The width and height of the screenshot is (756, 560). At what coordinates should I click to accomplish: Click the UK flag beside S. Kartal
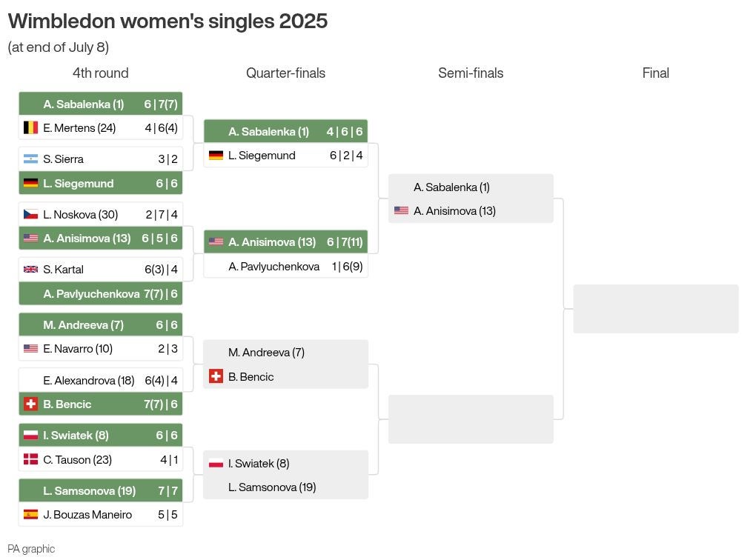click(30, 270)
